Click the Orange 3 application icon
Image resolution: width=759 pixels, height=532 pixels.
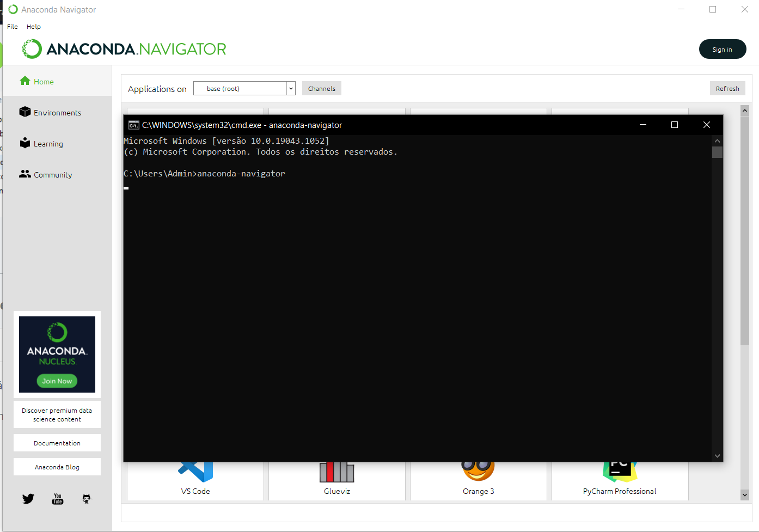pyautogui.click(x=479, y=472)
